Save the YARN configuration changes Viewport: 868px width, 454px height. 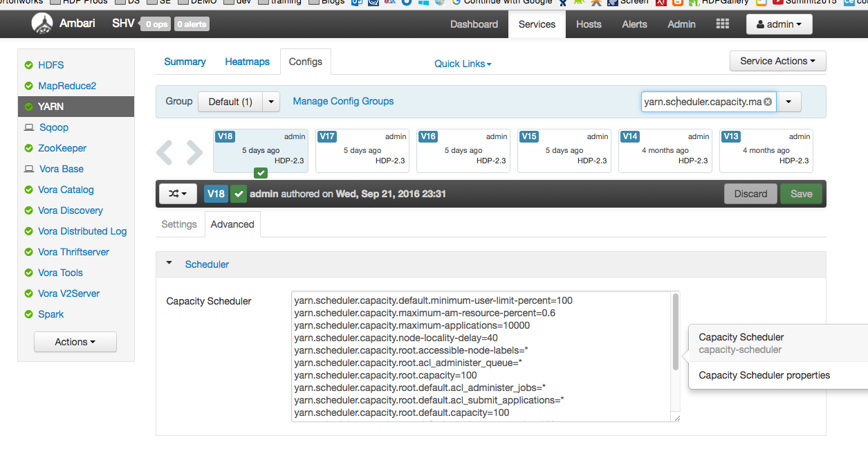point(801,194)
